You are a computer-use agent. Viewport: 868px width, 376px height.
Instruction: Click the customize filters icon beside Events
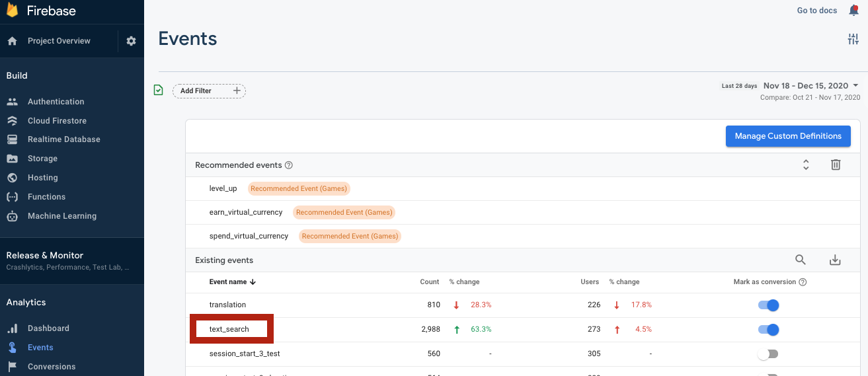pos(853,40)
